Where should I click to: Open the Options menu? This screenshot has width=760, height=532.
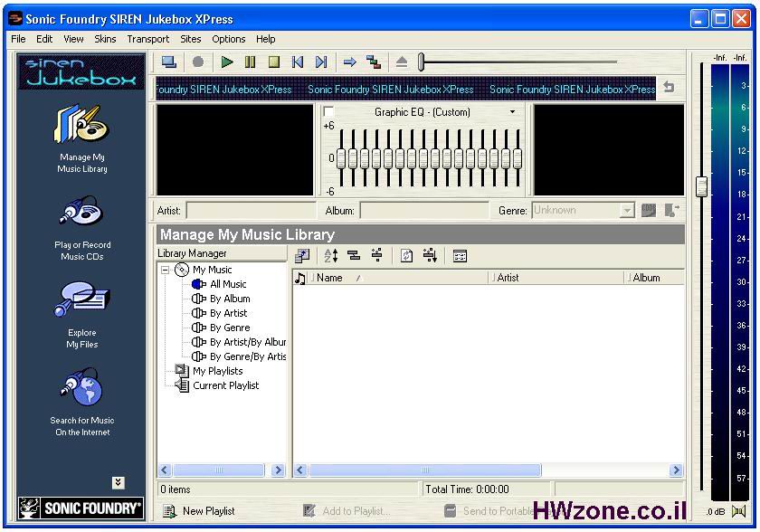(229, 39)
